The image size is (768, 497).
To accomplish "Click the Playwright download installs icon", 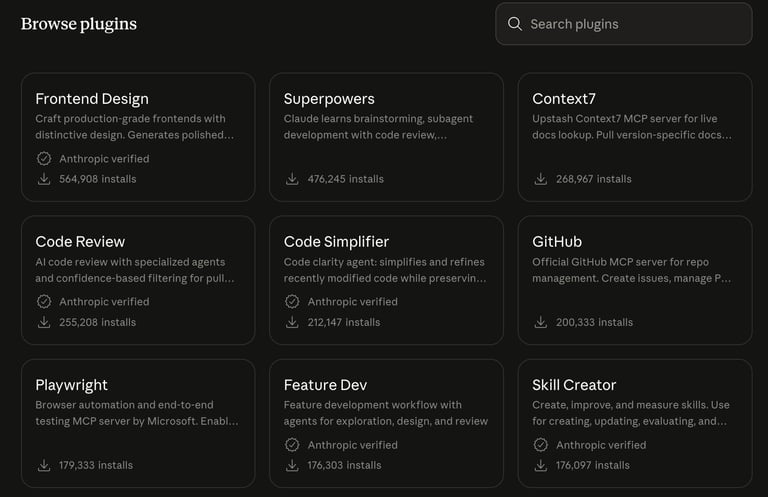I will (x=44, y=465).
